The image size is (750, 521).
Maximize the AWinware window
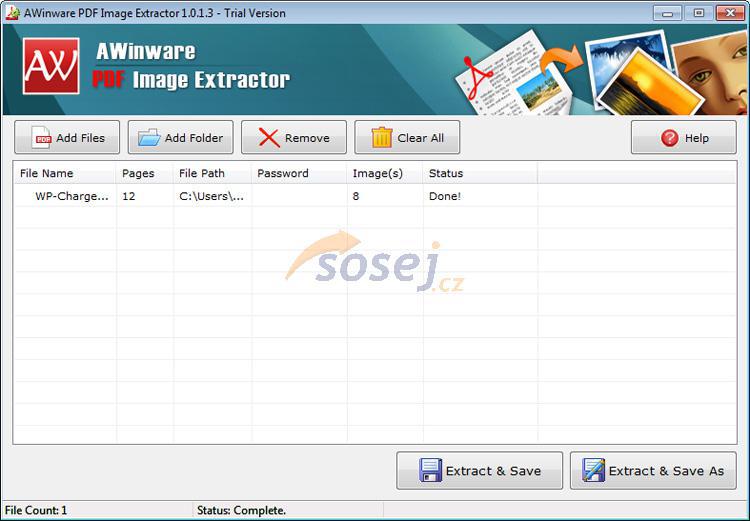(698, 13)
